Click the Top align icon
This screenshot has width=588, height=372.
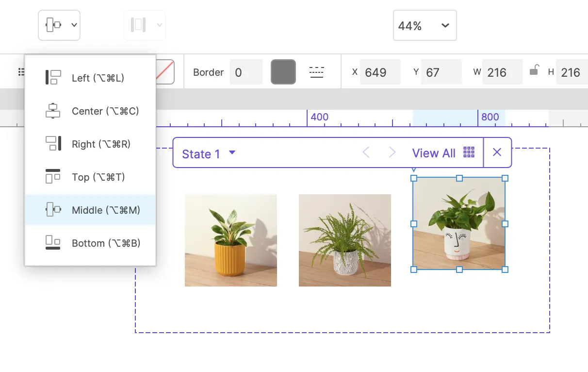click(53, 177)
